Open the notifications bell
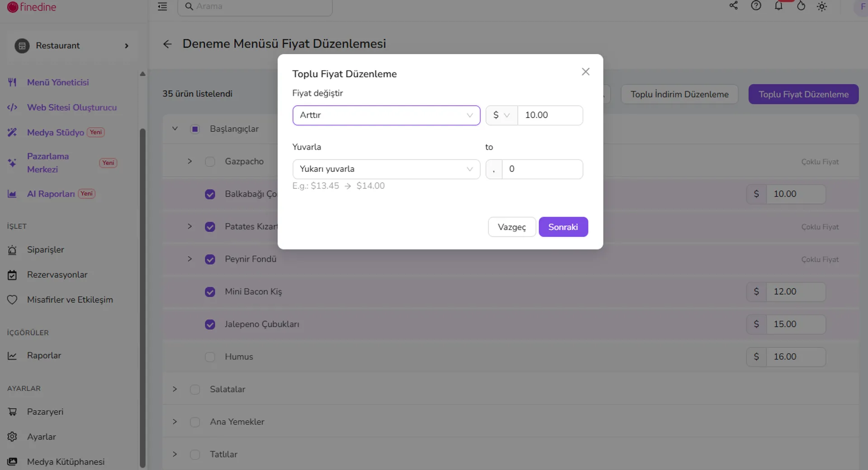 coord(778,6)
